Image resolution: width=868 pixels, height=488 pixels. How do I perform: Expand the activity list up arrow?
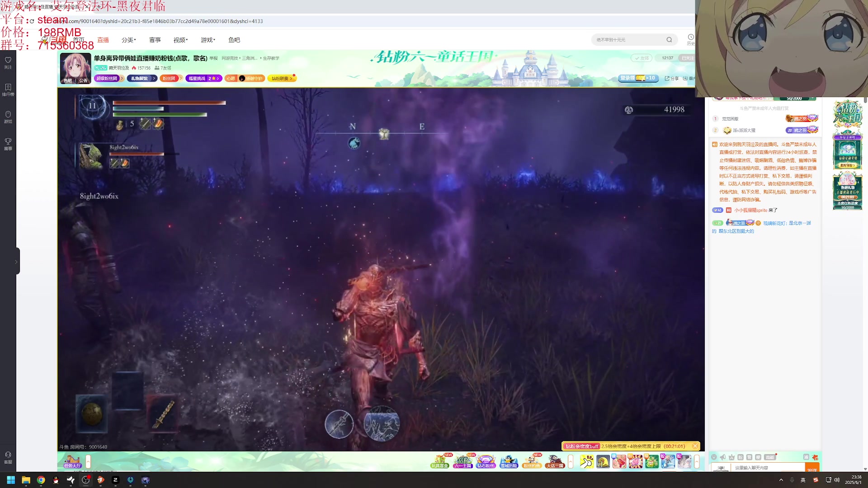point(571,461)
